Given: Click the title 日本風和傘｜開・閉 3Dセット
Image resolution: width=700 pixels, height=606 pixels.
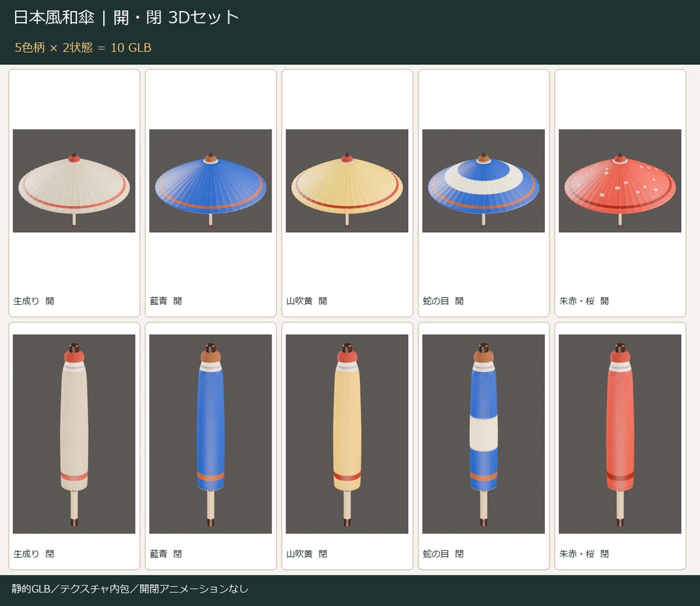Looking at the screenshot, I should coord(126,17).
